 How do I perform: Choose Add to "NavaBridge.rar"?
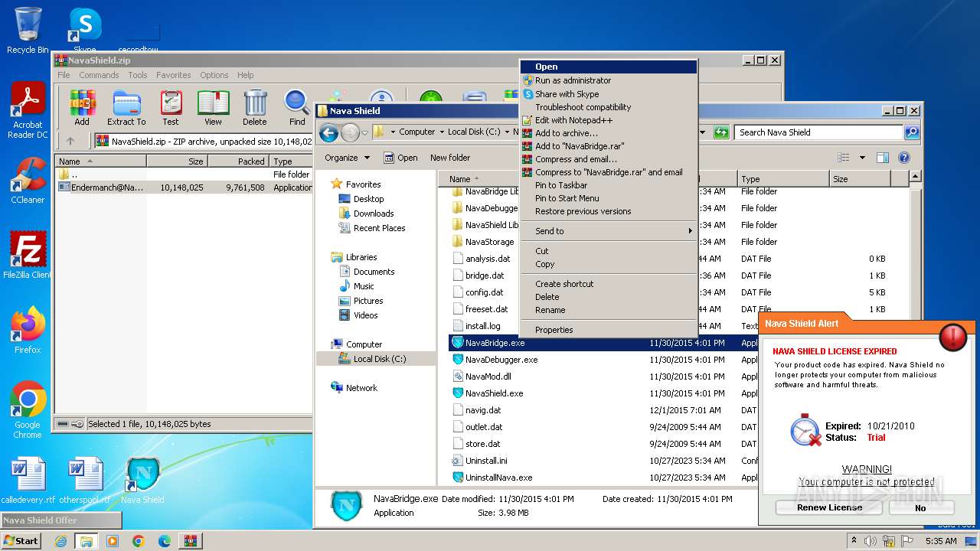(x=608, y=146)
